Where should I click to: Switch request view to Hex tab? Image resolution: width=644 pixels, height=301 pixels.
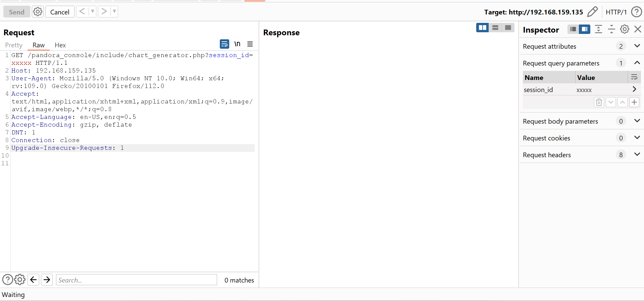60,45
